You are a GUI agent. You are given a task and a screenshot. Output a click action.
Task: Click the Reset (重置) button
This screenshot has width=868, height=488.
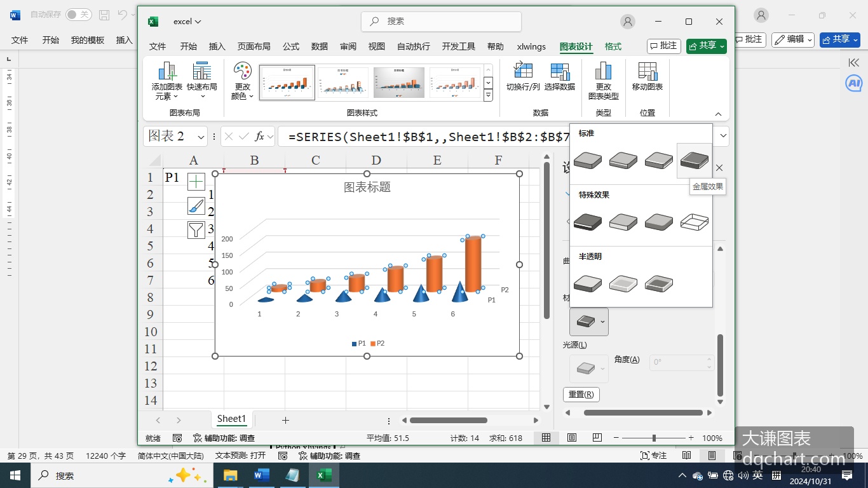(581, 394)
